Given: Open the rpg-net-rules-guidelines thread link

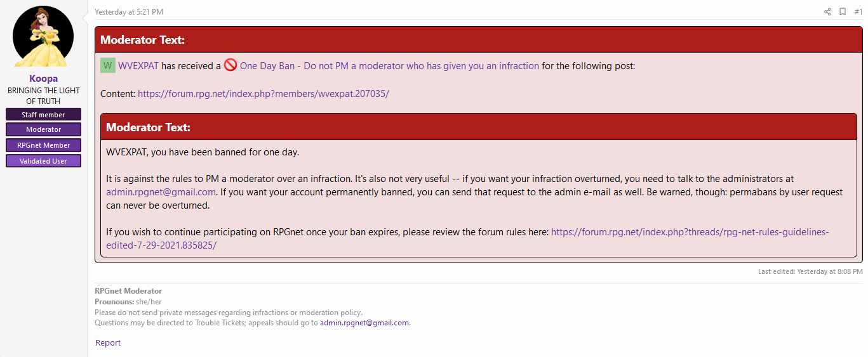Looking at the screenshot, I should click(x=467, y=238).
